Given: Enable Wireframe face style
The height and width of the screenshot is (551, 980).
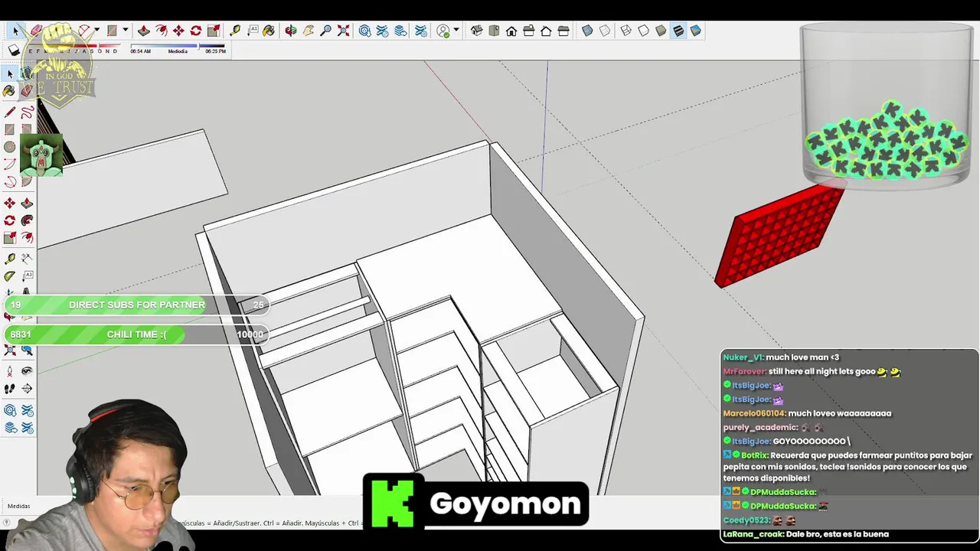Looking at the screenshot, I should [626, 31].
